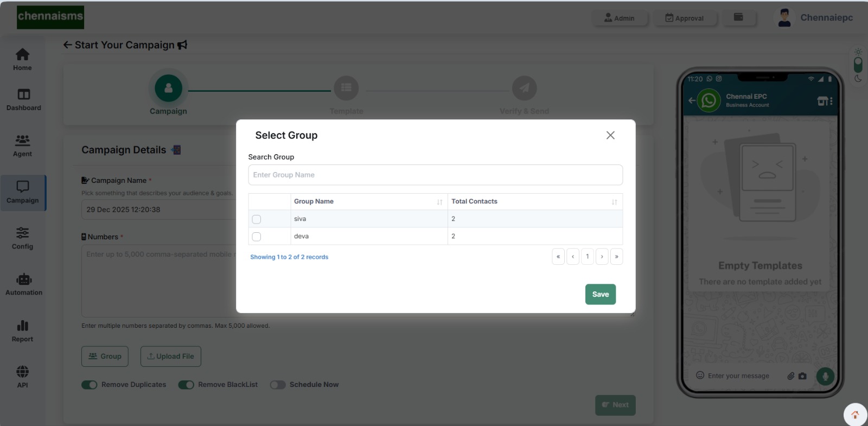Click the wallet icon in header
Image resolution: width=868 pixels, height=426 pixels.
[738, 17]
